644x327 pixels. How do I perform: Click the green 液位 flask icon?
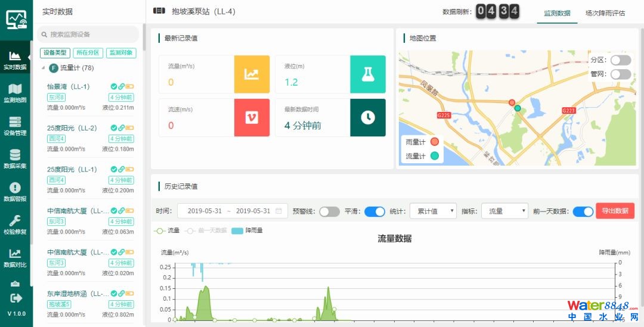pyautogui.click(x=367, y=74)
